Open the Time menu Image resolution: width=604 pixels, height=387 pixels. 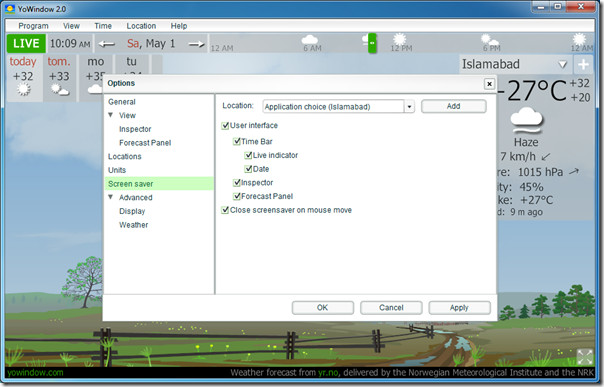coord(103,26)
